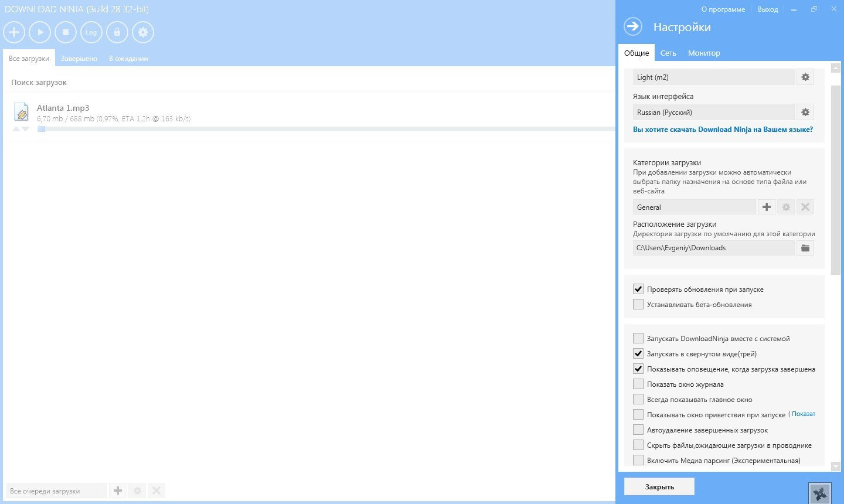Move Atlanta 1.mp3 up in queue

[16, 129]
